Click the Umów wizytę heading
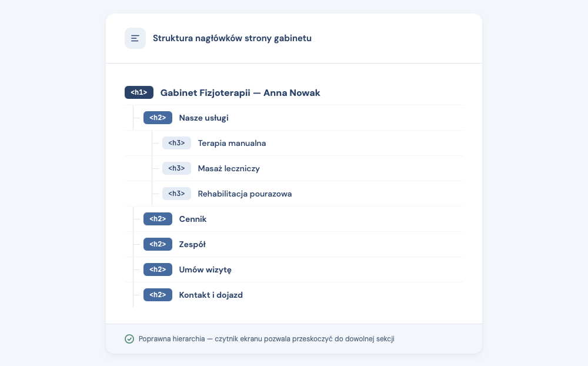Viewport: 588px width, 366px height. (205, 269)
